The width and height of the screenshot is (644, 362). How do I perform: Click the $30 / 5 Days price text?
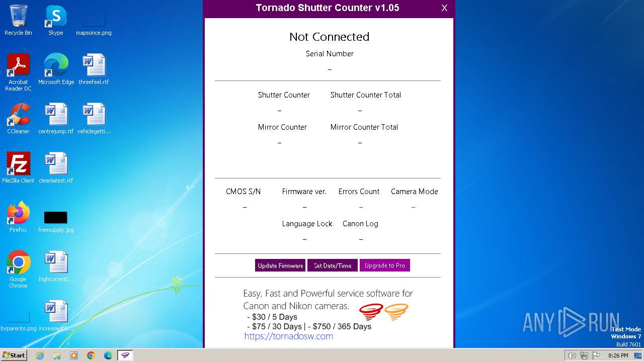(x=275, y=317)
